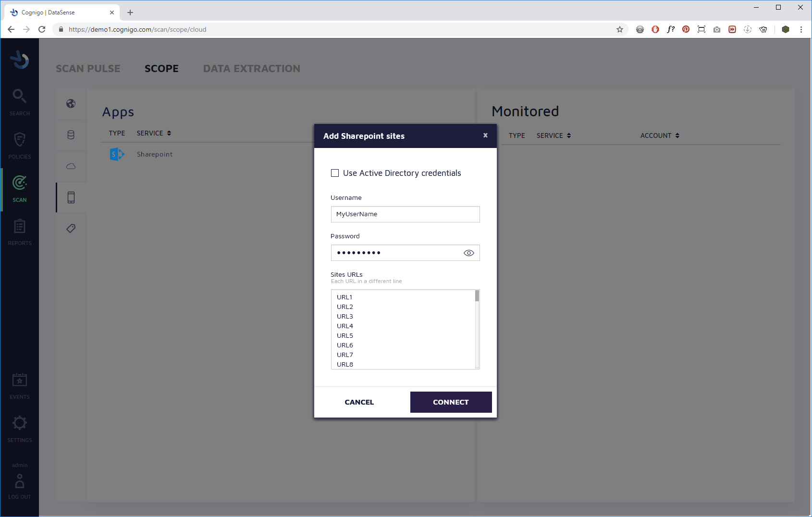Switch to the Scan Pulse tab
Image resolution: width=812 pixels, height=517 pixels.
point(88,69)
